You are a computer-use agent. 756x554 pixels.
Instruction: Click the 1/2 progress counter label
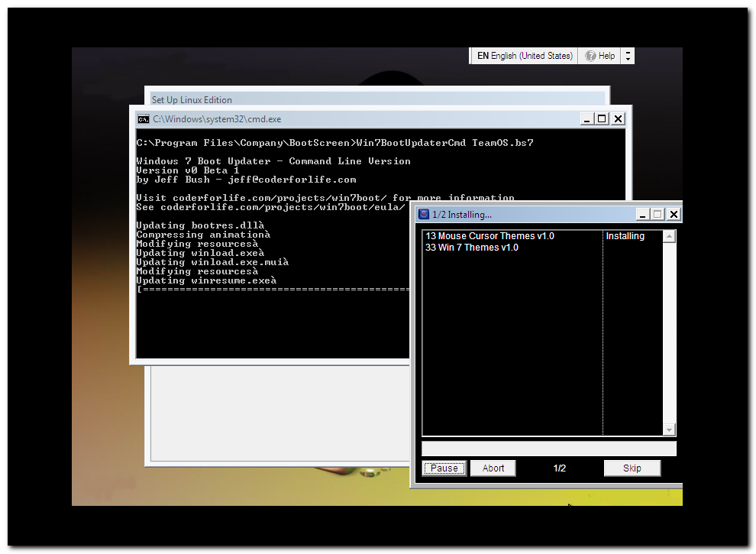pos(559,468)
